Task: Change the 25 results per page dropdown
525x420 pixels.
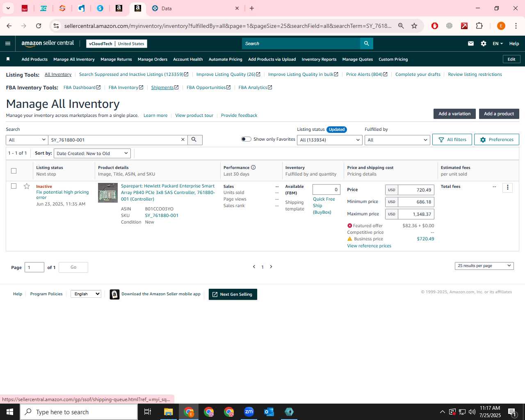Action: coord(484,266)
